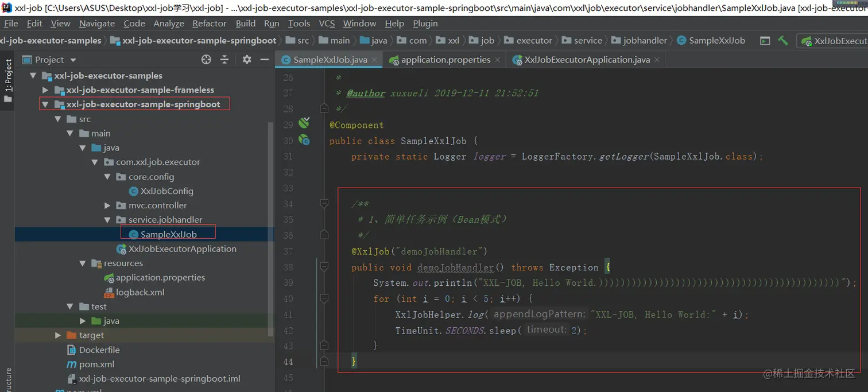Viewport: 868px width, 392px height.
Task: Click the Spring bean gutter icon on line 29
Action: 304,123
